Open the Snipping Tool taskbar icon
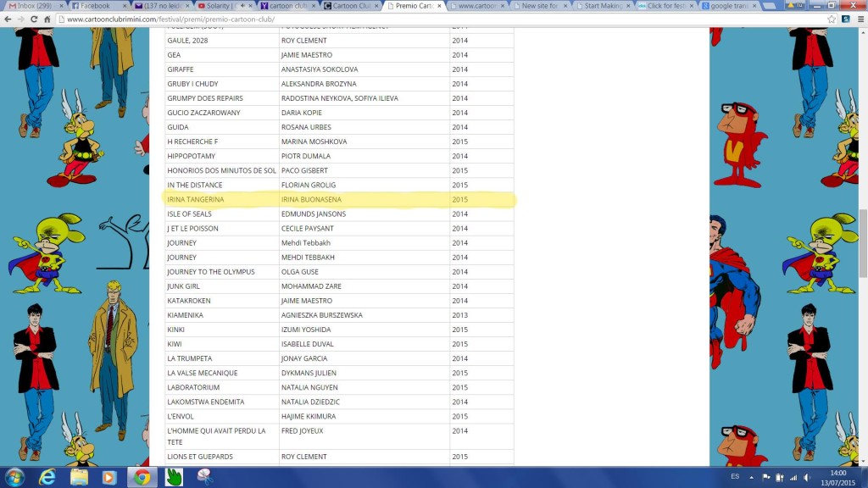 (205, 477)
